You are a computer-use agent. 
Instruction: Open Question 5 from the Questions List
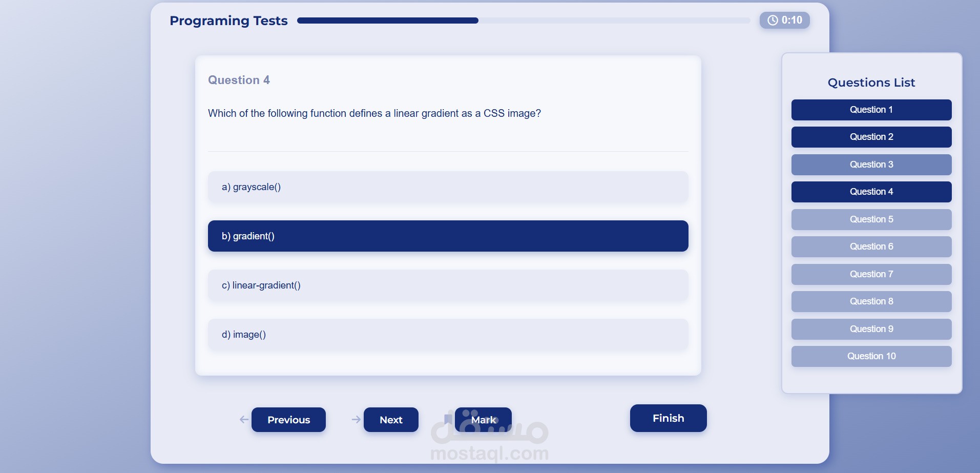(x=871, y=219)
